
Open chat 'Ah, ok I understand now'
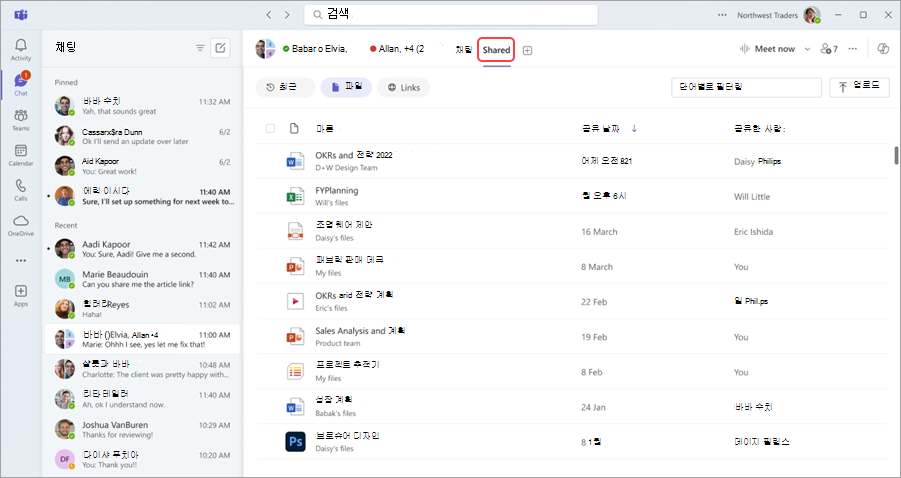pyautogui.click(x=142, y=399)
